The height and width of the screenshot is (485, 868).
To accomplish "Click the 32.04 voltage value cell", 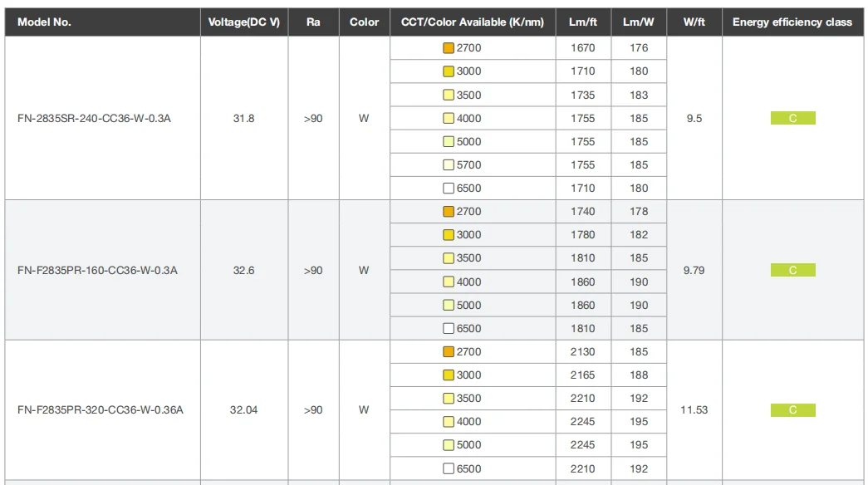I will tap(243, 410).
